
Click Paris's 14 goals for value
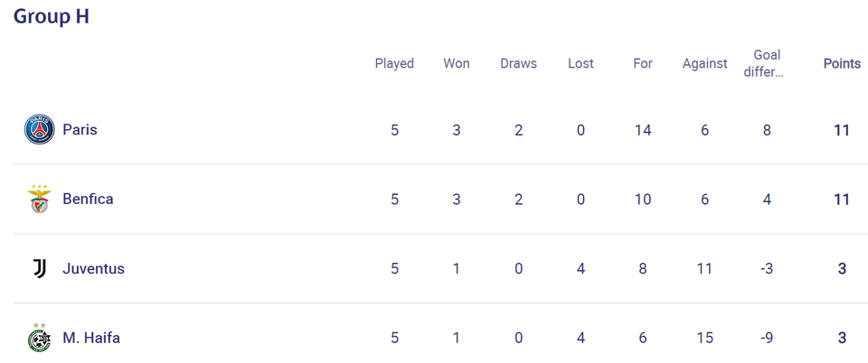click(x=643, y=130)
